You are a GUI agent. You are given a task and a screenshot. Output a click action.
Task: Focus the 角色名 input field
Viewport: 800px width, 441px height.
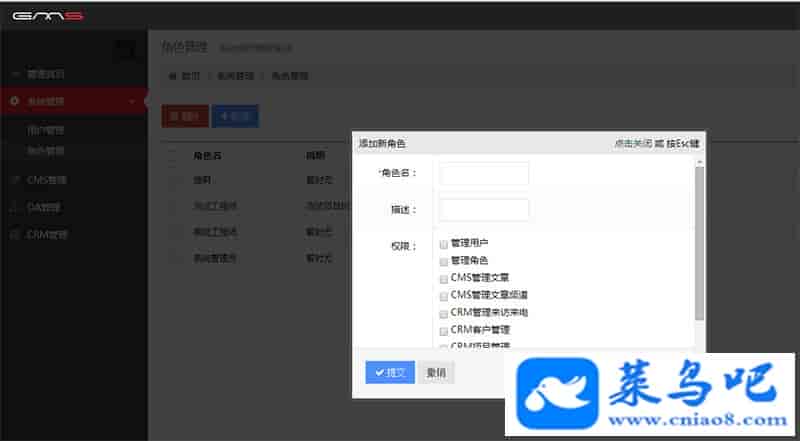pos(484,173)
